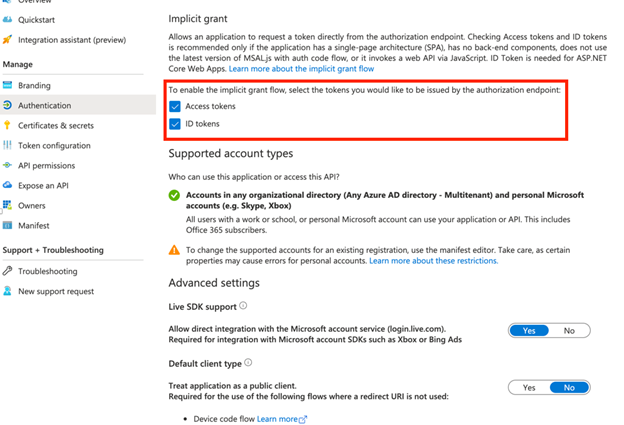Set Live SDK support to No
The image size is (624, 425).
pyautogui.click(x=569, y=330)
